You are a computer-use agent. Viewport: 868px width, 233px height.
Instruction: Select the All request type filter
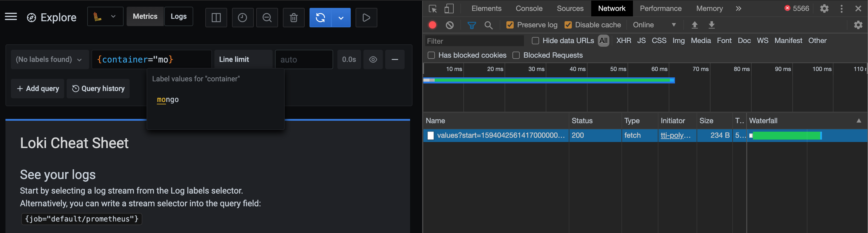604,41
